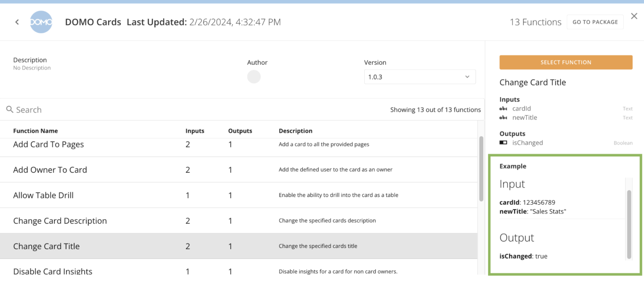Click the Function Name column header
Image resolution: width=644 pixels, height=288 pixels.
(35, 131)
